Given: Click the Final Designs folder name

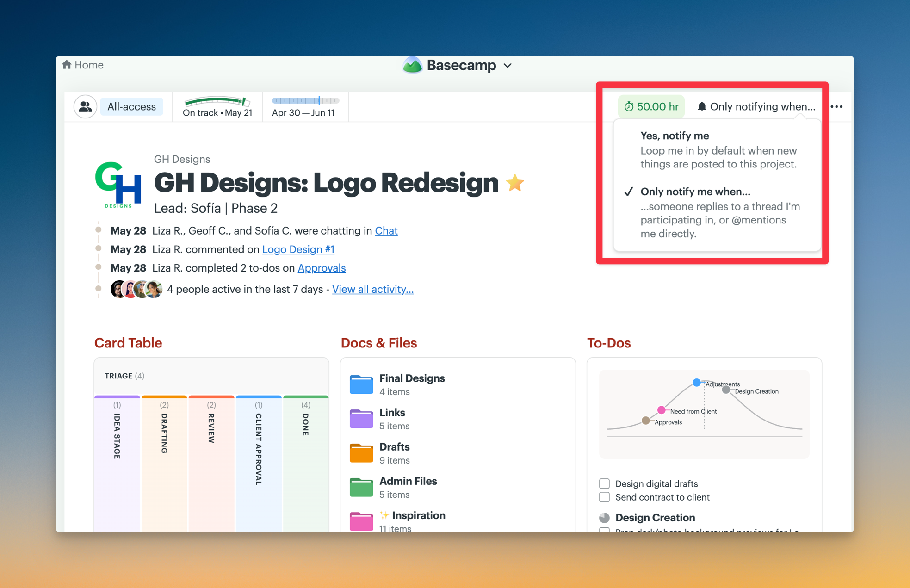Looking at the screenshot, I should point(412,378).
